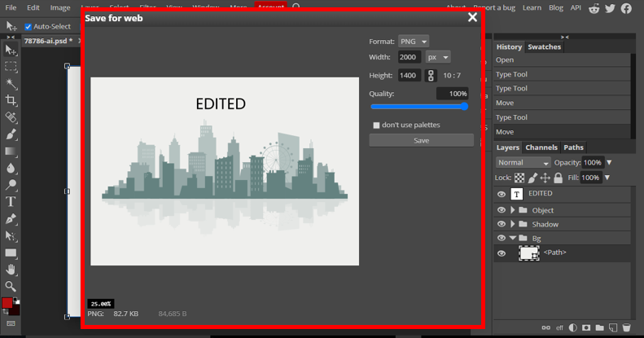Switch to the Channels tab
This screenshot has width=644, height=338.
coord(541,147)
